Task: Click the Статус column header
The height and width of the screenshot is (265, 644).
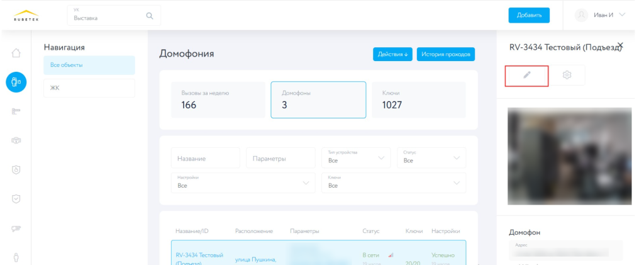Action: (x=371, y=231)
